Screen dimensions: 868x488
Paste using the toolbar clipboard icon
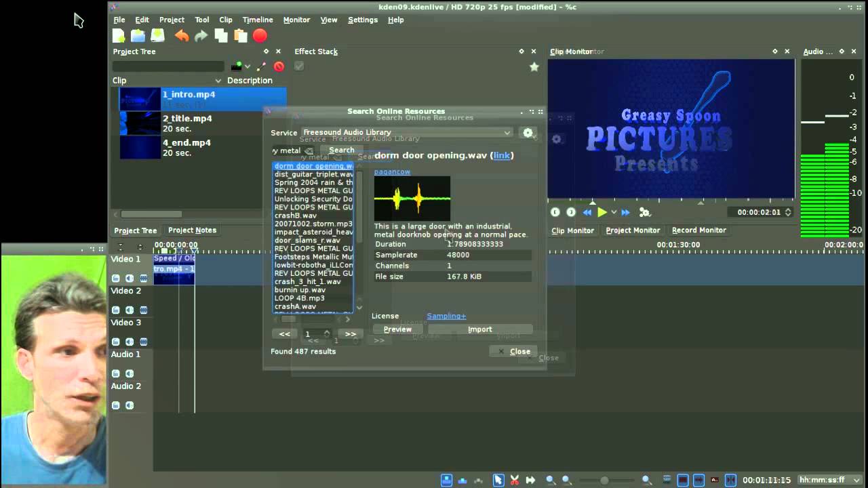pyautogui.click(x=240, y=36)
